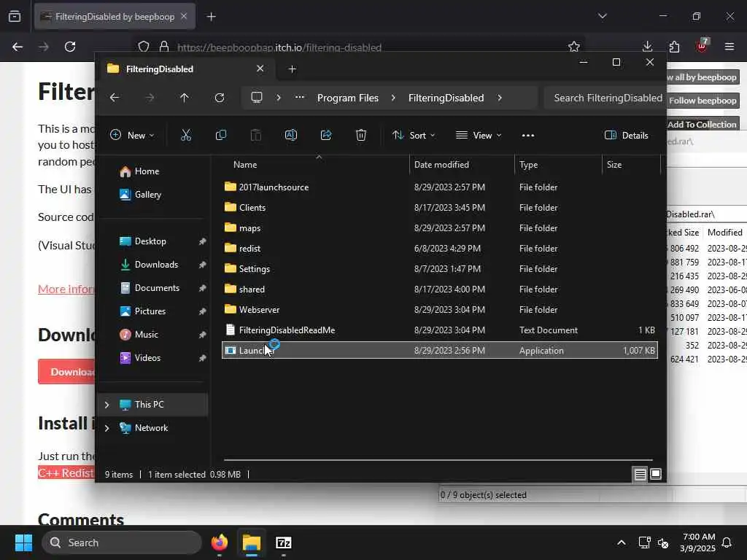
Task: Open hidden path ellipsis in address bar
Action: click(x=300, y=97)
